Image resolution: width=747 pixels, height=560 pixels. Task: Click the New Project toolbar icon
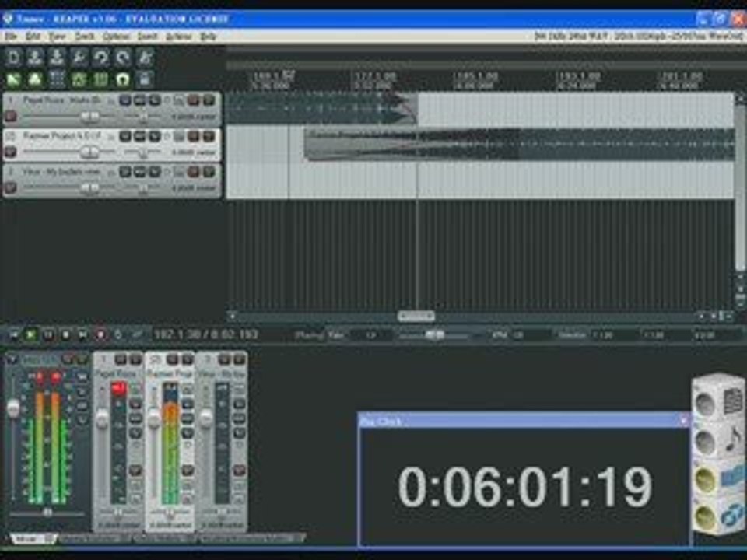pos(13,57)
